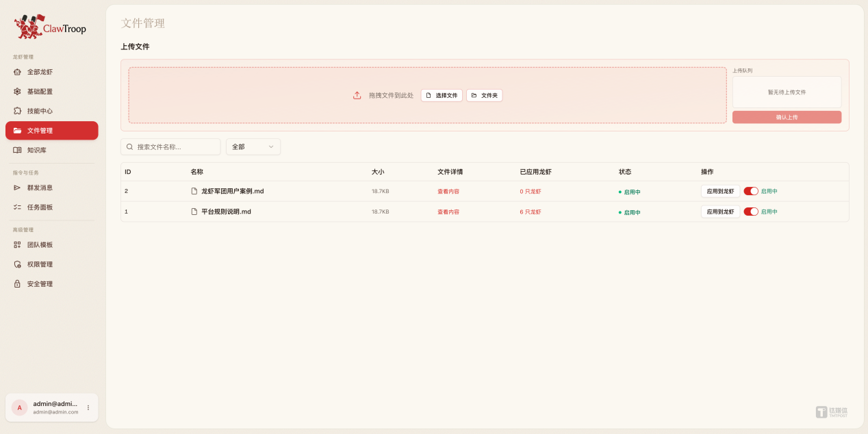Image resolution: width=868 pixels, height=434 pixels.
Task: Click the 群发消息 send icon
Action: [17, 188]
